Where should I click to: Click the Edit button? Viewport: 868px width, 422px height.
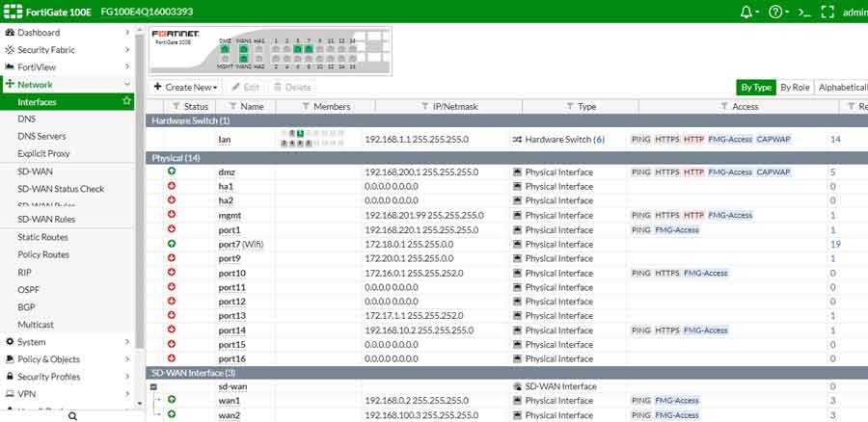pyautogui.click(x=245, y=87)
